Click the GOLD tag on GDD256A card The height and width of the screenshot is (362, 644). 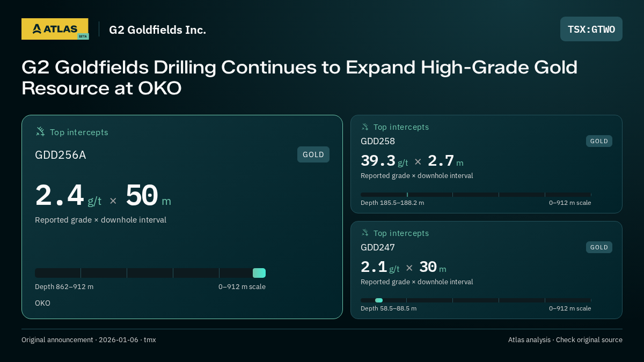point(313,154)
